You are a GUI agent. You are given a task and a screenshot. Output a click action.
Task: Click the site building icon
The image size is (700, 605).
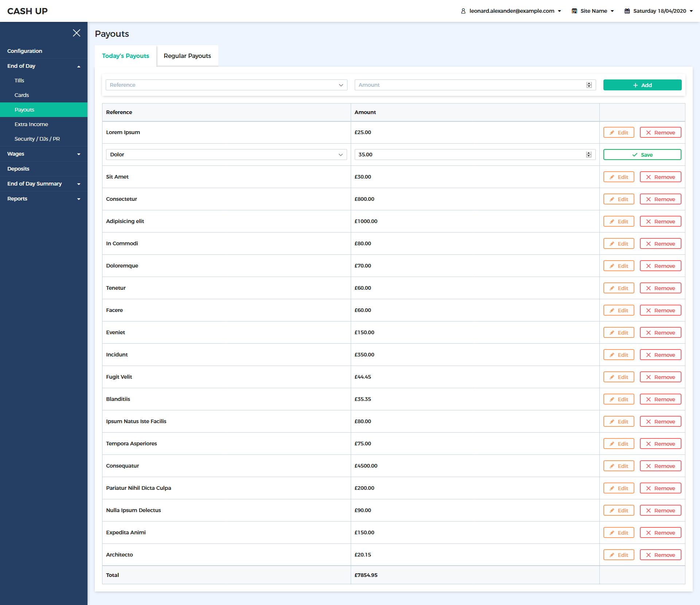pos(574,11)
